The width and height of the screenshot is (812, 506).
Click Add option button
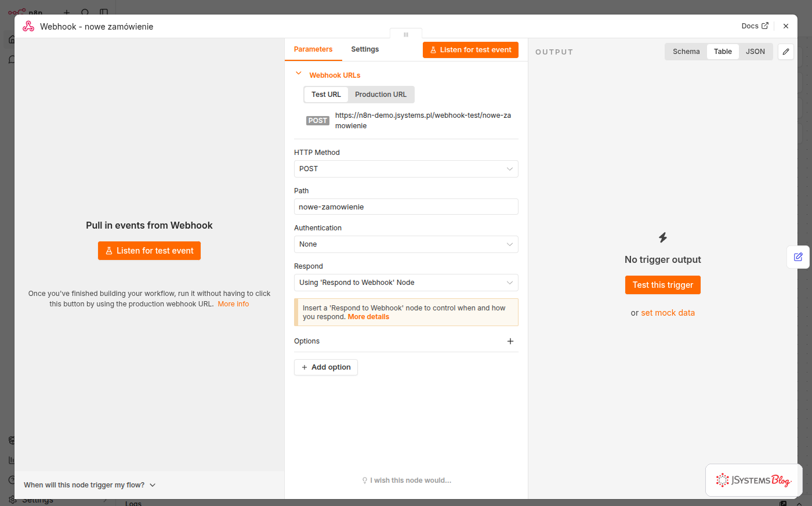tap(326, 367)
